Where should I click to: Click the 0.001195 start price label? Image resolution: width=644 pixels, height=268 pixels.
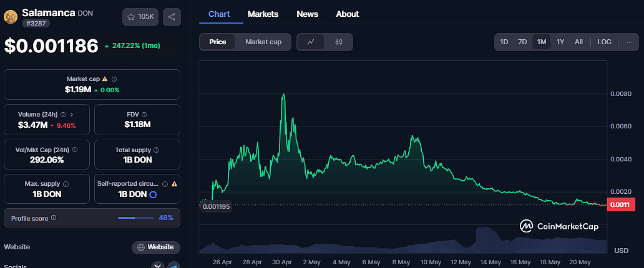pos(216,207)
